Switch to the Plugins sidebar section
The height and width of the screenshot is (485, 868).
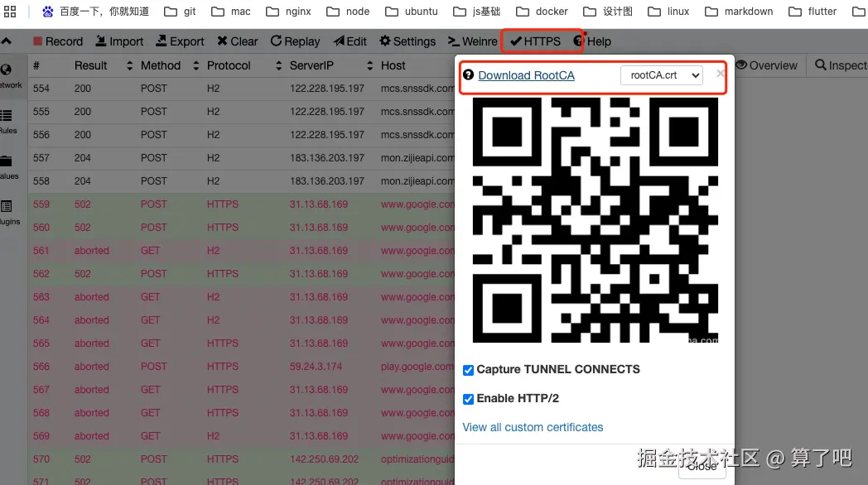[9, 213]
